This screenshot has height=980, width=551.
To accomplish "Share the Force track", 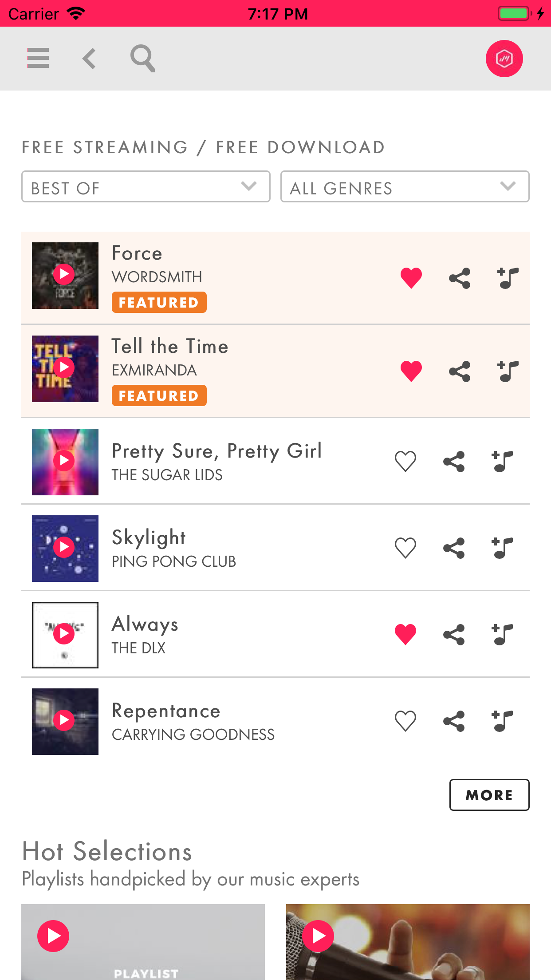I will pyautogui.click(x=460, y=278).
